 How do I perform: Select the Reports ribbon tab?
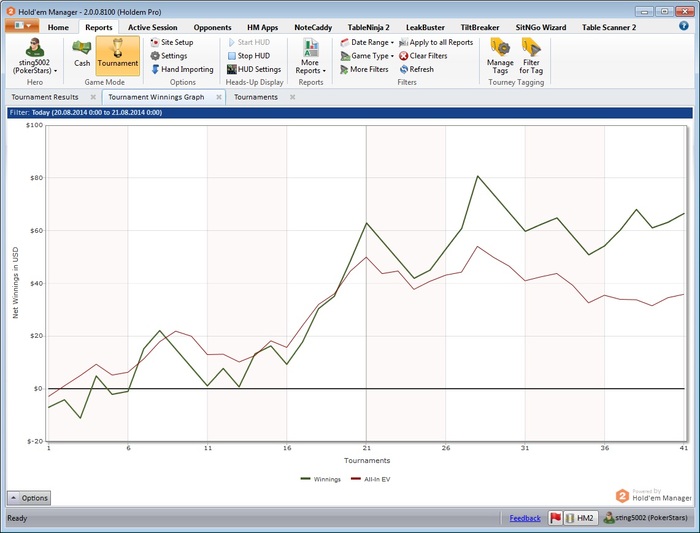coord(99,27)
